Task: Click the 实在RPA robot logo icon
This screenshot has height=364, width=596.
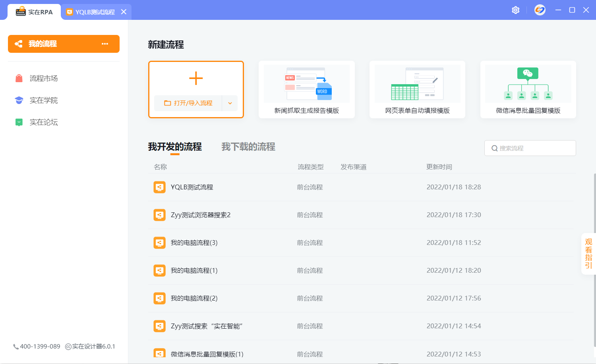Action: click(x=21, y=12)
